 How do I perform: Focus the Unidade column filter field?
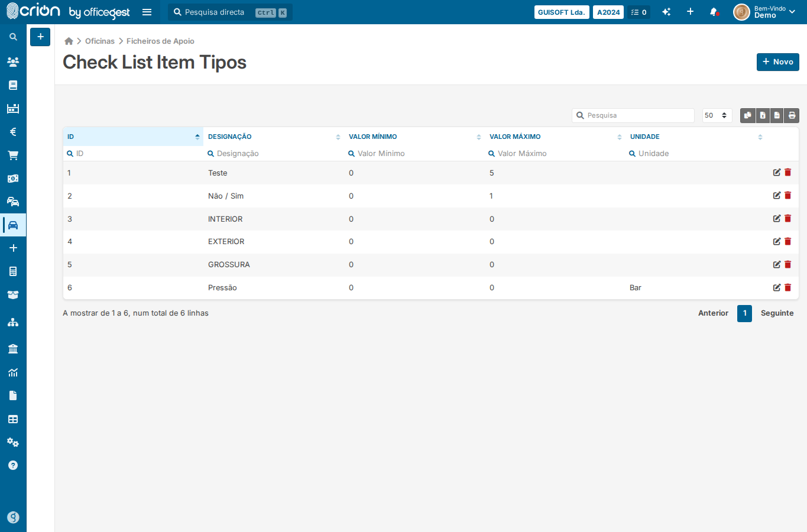[x=696, y=153]
